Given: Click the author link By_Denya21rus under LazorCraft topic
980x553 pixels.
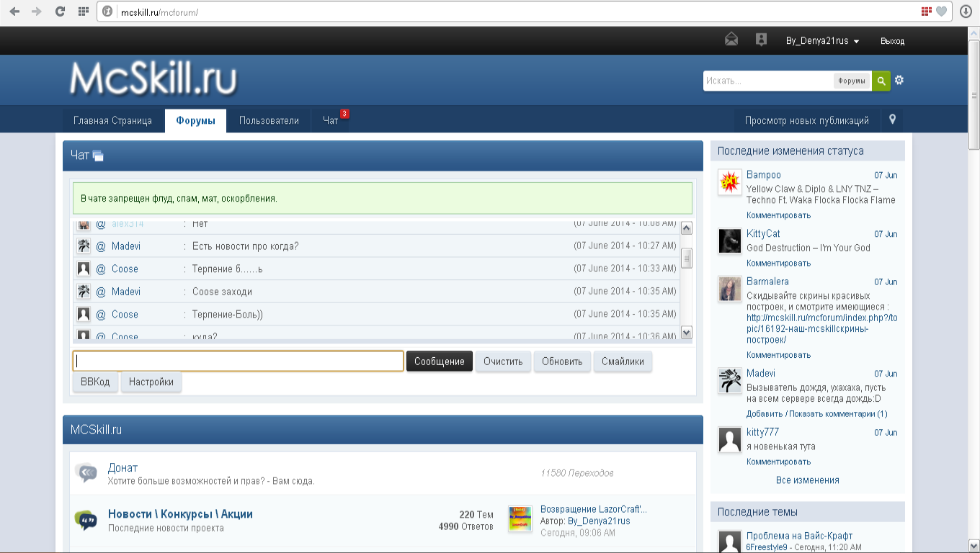Looking at the screenshot, I should pyautogui.click(x=599, y=521).
